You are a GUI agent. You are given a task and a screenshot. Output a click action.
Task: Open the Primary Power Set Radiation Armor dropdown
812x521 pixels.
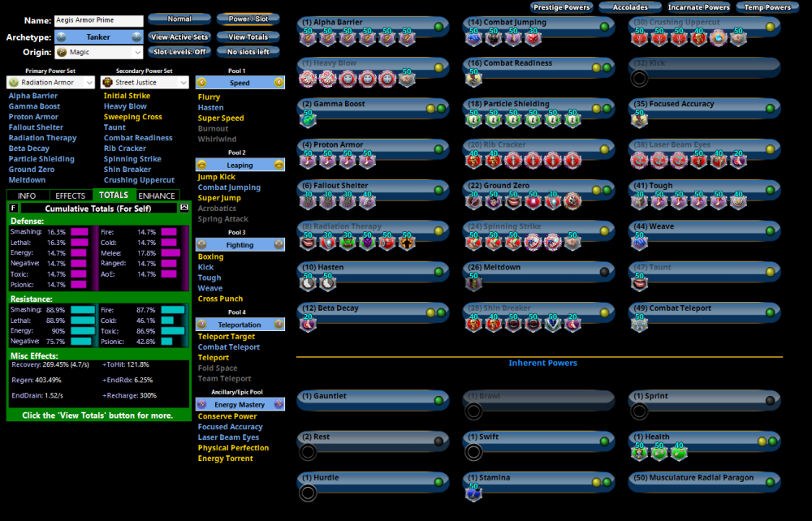pos(50,82)
